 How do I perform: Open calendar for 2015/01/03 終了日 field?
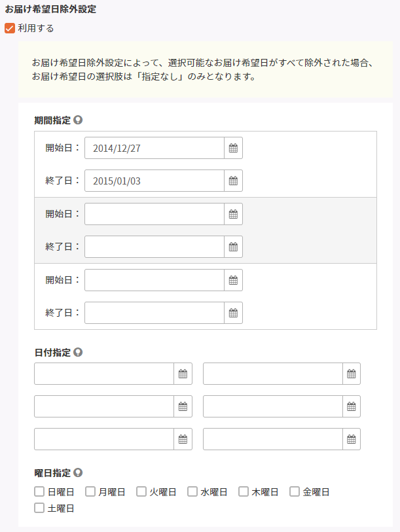(233, 181)
